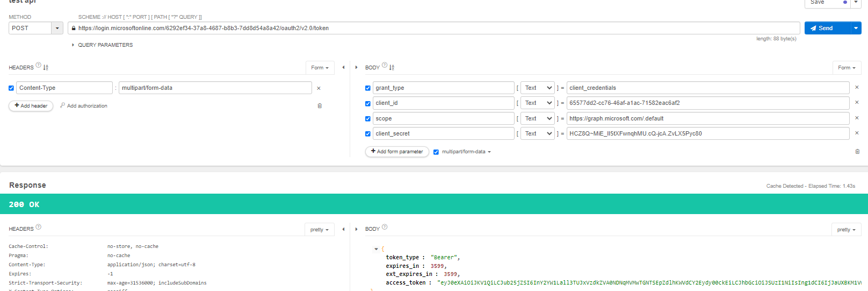Sort headers using the A-Z sort icon

coord(46,67)
